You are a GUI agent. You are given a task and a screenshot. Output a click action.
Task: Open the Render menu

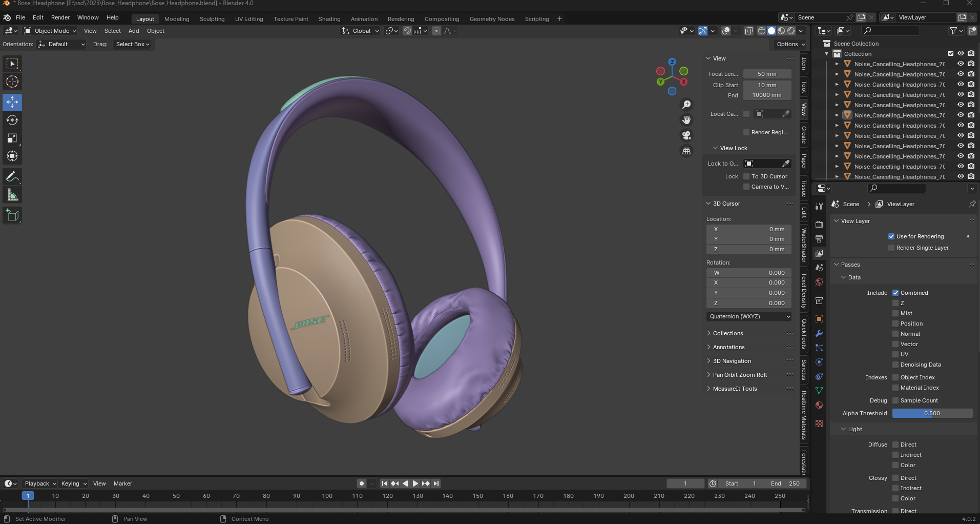tap(60, 17)
